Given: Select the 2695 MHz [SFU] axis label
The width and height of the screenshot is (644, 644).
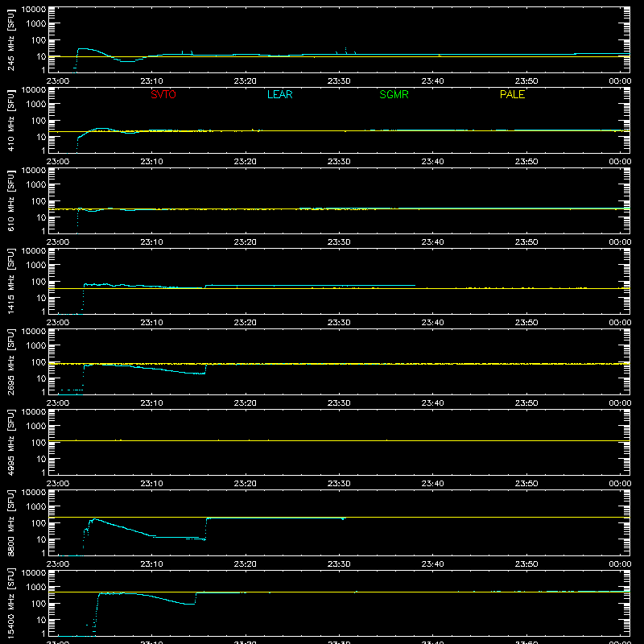Looking at the screenshot, I should (x=10, y=362).
